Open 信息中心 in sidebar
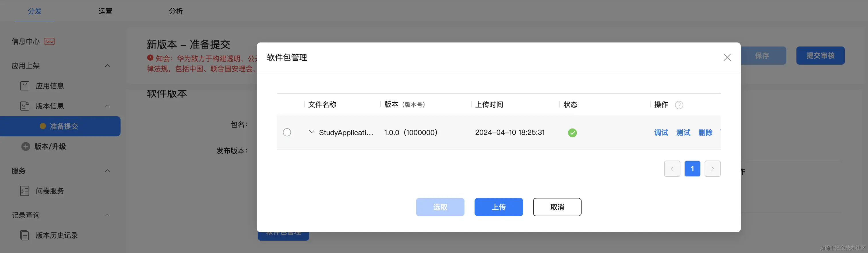Screen dimensions: 868x253 point(26,41)
